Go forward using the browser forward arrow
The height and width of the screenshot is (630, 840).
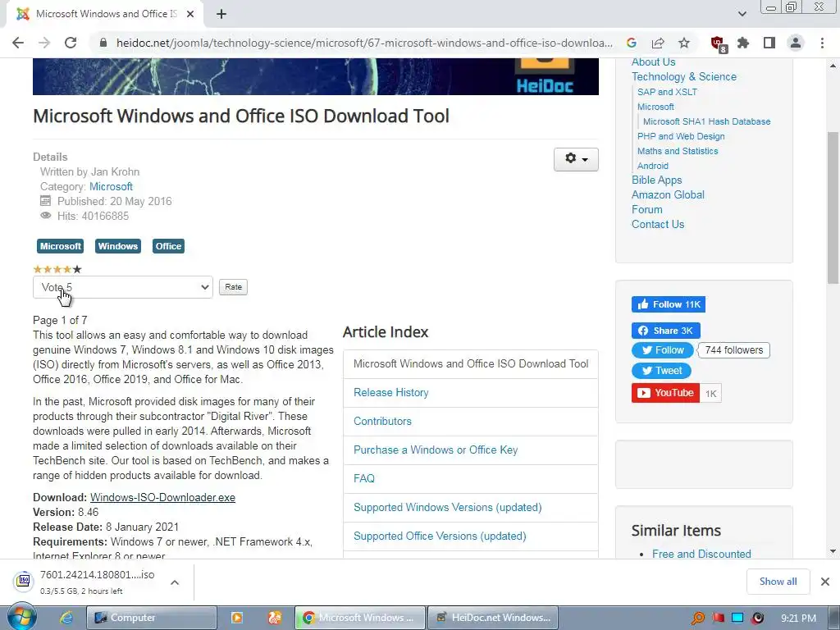pyautogui.click(x=44, y=43)
